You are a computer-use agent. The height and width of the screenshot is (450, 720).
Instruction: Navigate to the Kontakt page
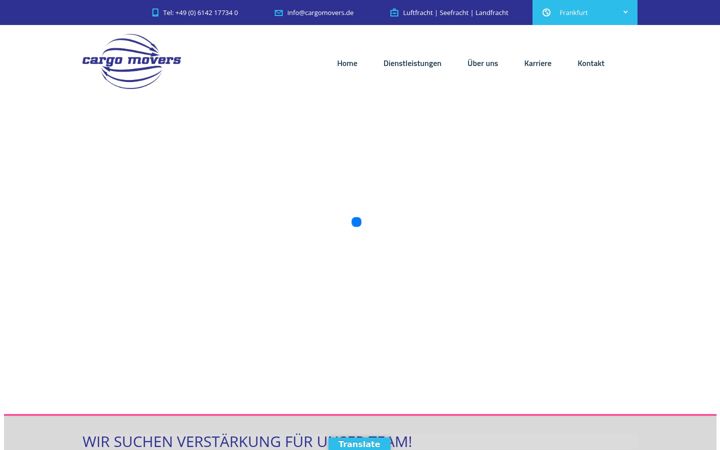tap(591, 63)
